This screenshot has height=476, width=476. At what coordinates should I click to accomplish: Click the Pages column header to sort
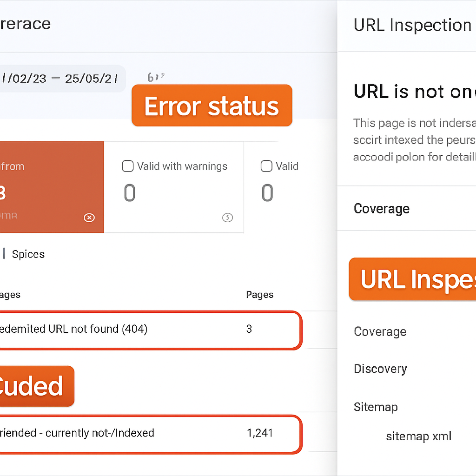pyautogui.click(x=259, y=294)
